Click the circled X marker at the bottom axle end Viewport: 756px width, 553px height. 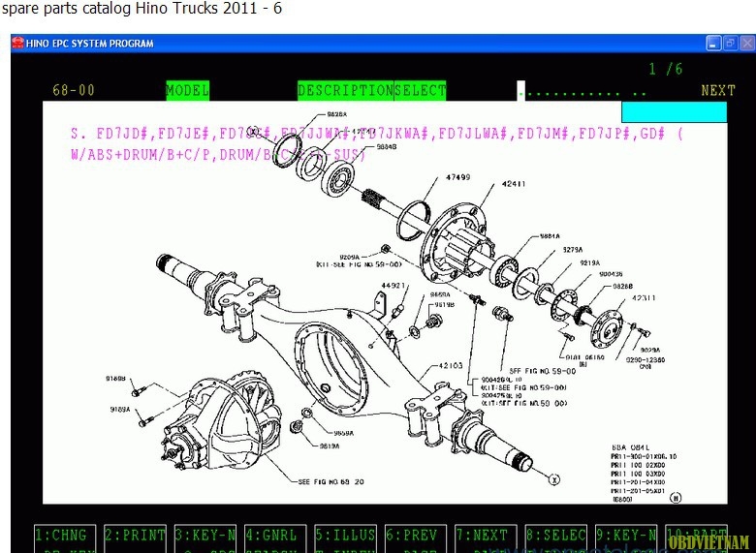(554, 479)
